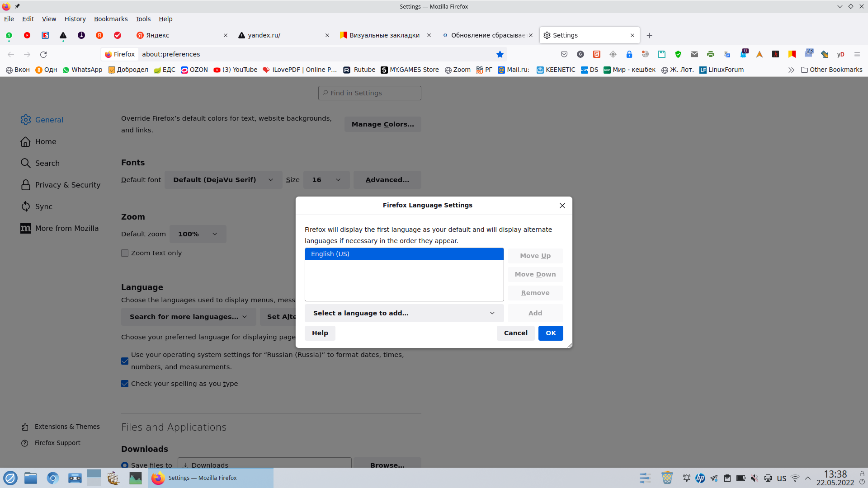868x488 pixels.
Task: Open the Bookmarks menu
Action: [110, 19]
